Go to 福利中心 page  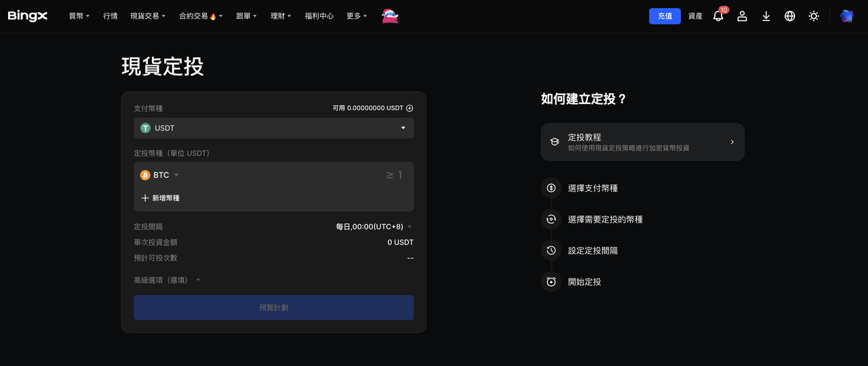pos(319,16)
